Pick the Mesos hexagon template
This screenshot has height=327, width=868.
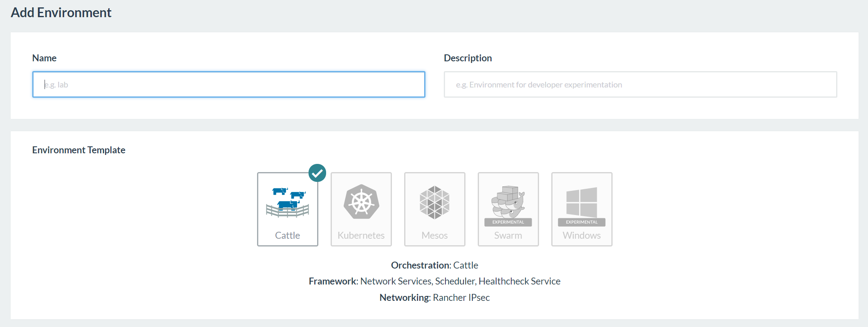434,209
